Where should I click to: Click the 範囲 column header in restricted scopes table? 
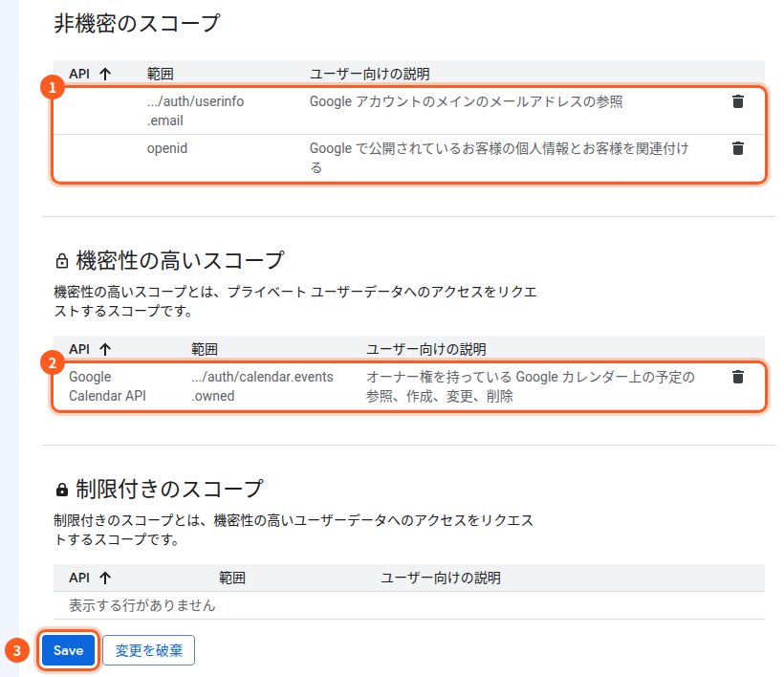click(x=232, y=578)
